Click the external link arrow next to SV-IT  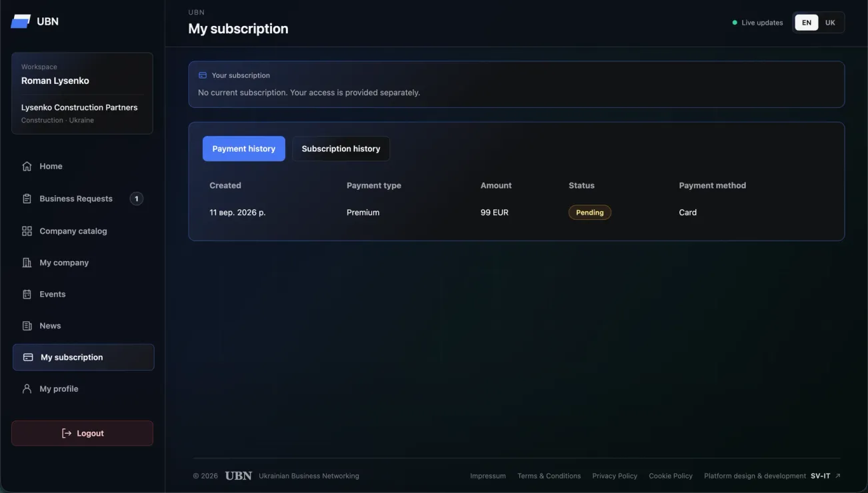tap(838, 476)
